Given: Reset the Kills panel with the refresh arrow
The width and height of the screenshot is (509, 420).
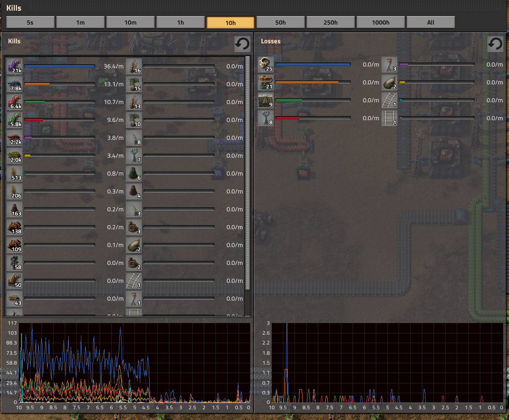Looking at the screenshot, I should 242,44.
